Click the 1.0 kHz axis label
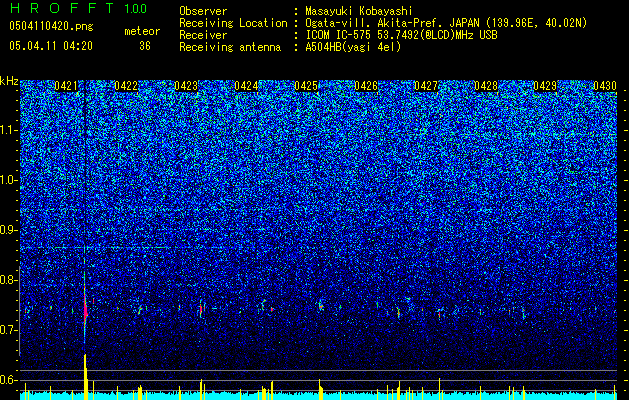This screenshot has width=629, height=400. [x=9, y=181]
